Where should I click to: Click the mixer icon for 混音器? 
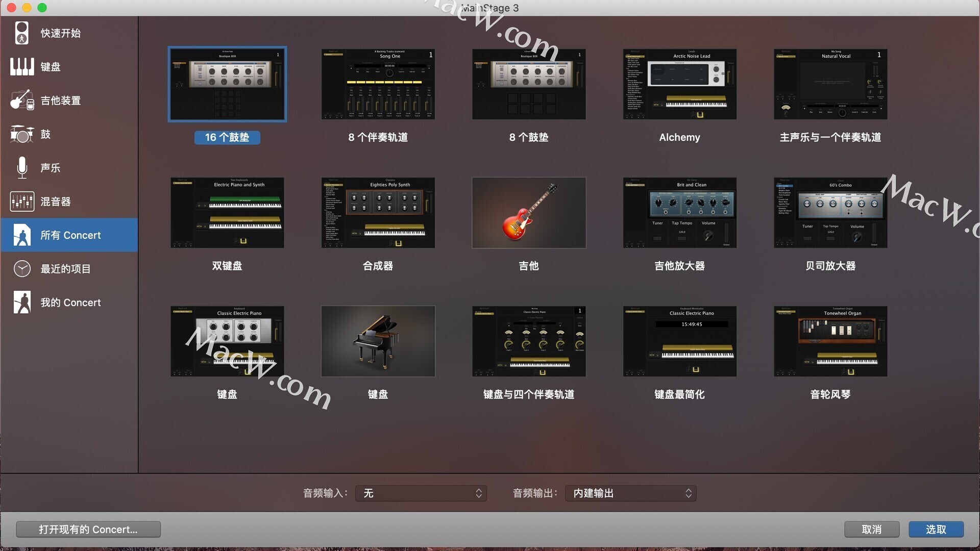pyautogui.click(x=21, y=201)
